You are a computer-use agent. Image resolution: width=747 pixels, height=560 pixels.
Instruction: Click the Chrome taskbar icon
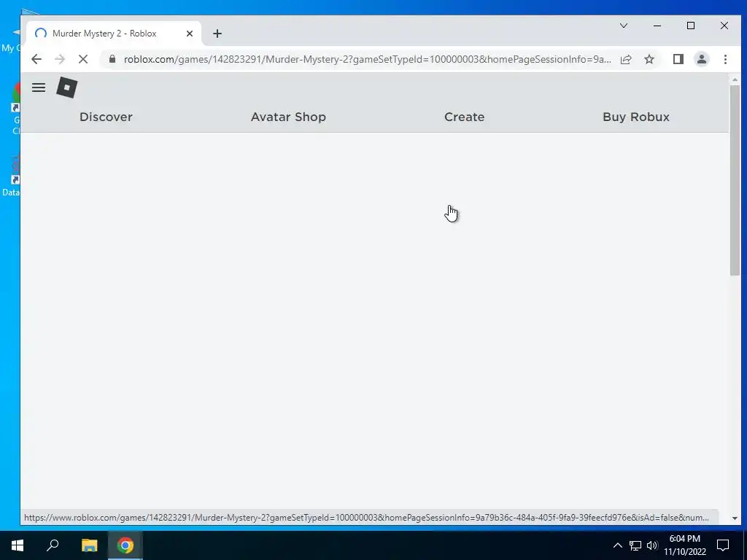[x=125, y=545]
